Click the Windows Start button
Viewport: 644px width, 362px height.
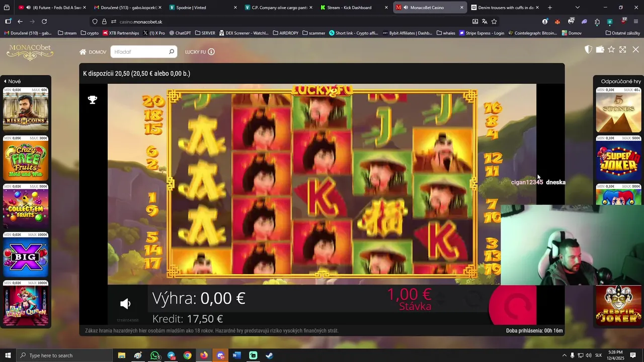pos(8,355)
